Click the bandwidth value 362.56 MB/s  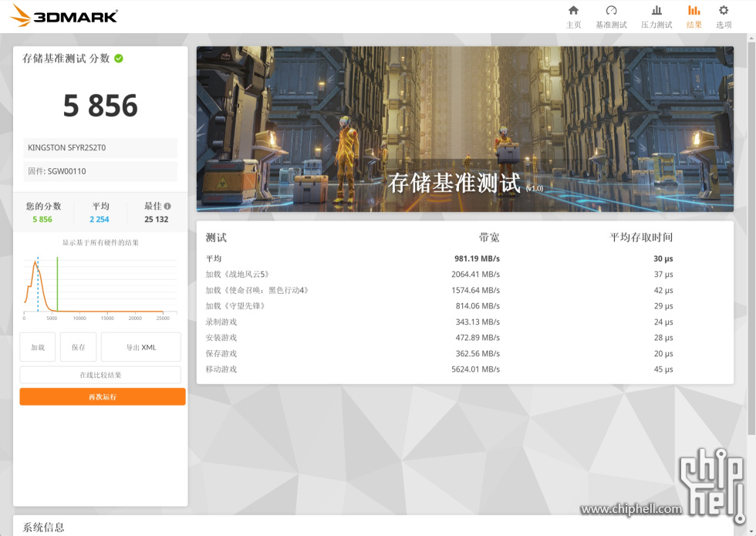478,353
